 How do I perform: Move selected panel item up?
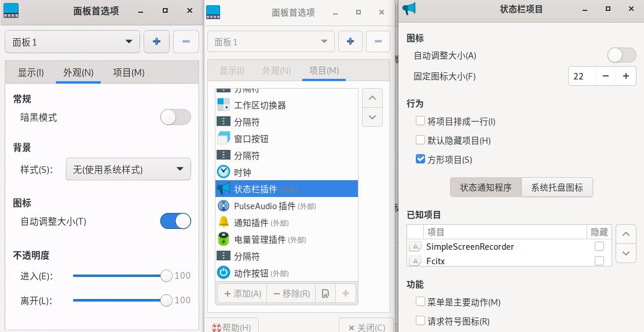pyautogui.click(x=372, y=98)
